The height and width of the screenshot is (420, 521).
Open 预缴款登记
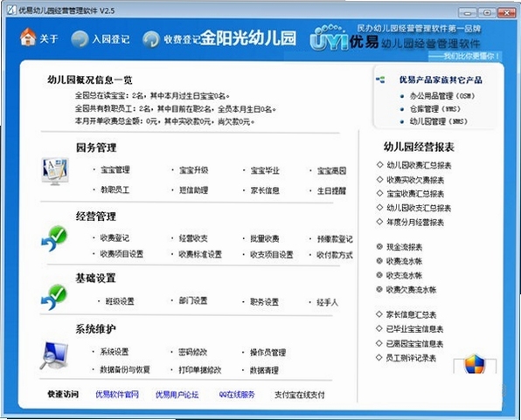tap(335, 239)
